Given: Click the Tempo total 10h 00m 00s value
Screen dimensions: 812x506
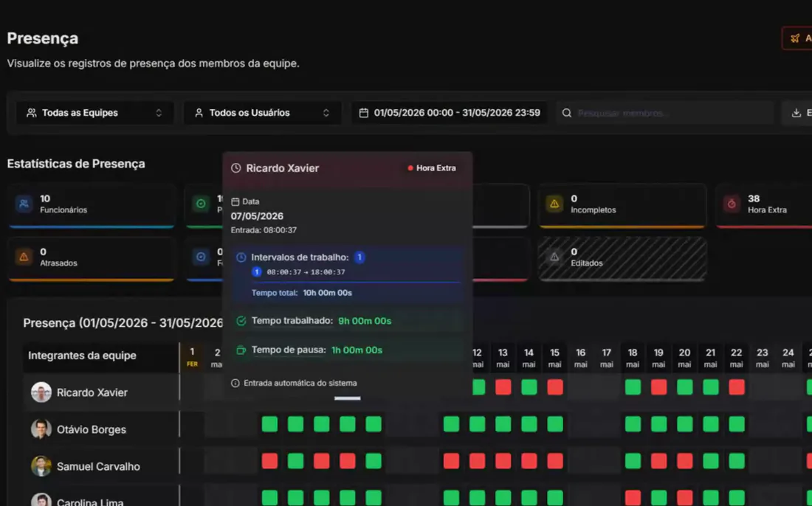Looking at the screenshot, I should (x=327, y=293).
